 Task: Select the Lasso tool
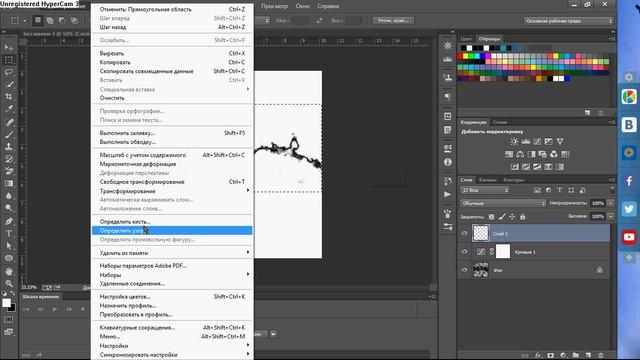click(9, 72)
